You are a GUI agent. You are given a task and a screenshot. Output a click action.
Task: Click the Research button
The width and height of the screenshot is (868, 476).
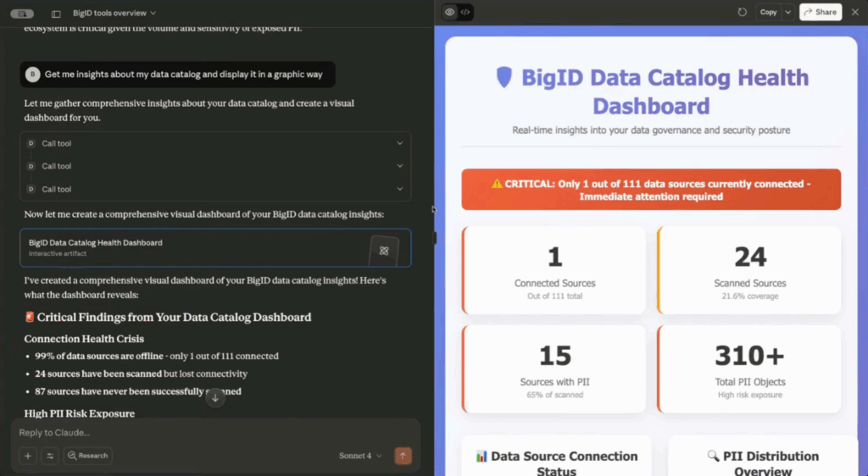pyautogui.click(x=87, y=456)
